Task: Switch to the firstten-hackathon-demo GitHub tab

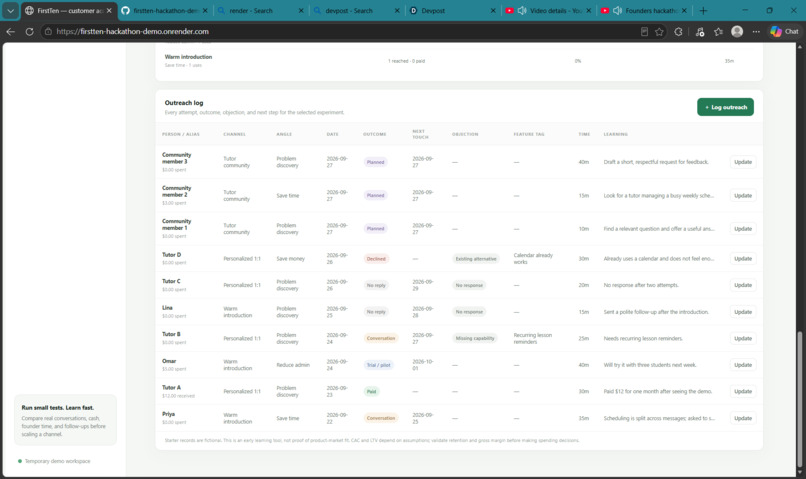Action: (x=164, y=10)
